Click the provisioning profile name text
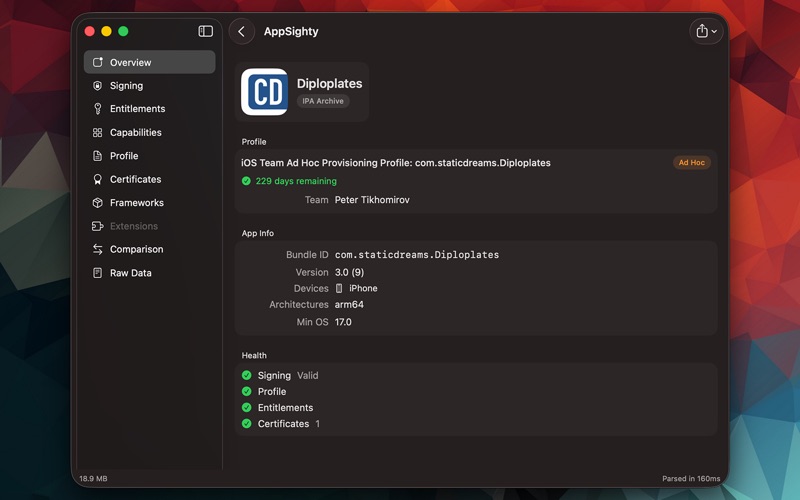Image resolution: width=800 pixels, height=500 pixels. coord(395,163)
